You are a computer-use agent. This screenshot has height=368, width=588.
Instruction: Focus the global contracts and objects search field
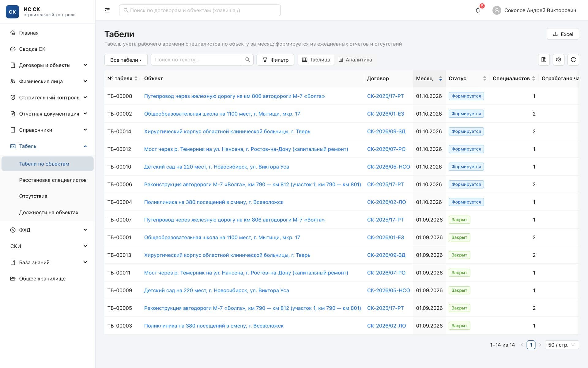pyautogui.click(x=200, y=10)
